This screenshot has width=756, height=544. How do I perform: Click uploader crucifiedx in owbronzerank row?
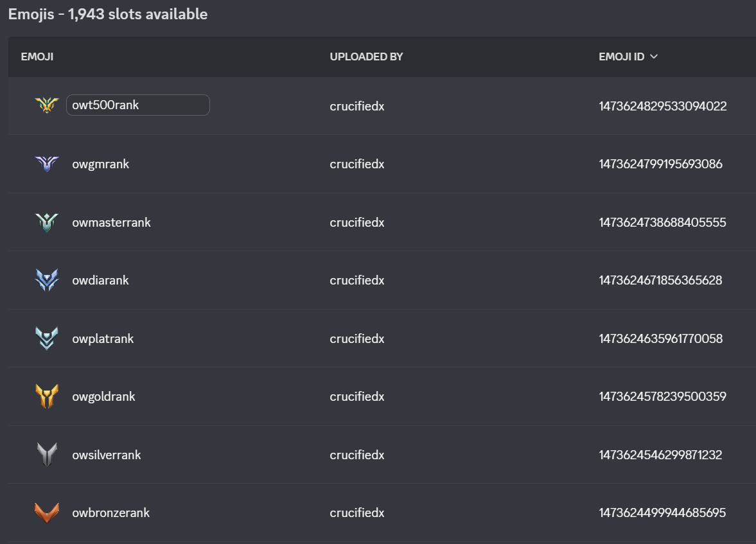click(357, 513)
